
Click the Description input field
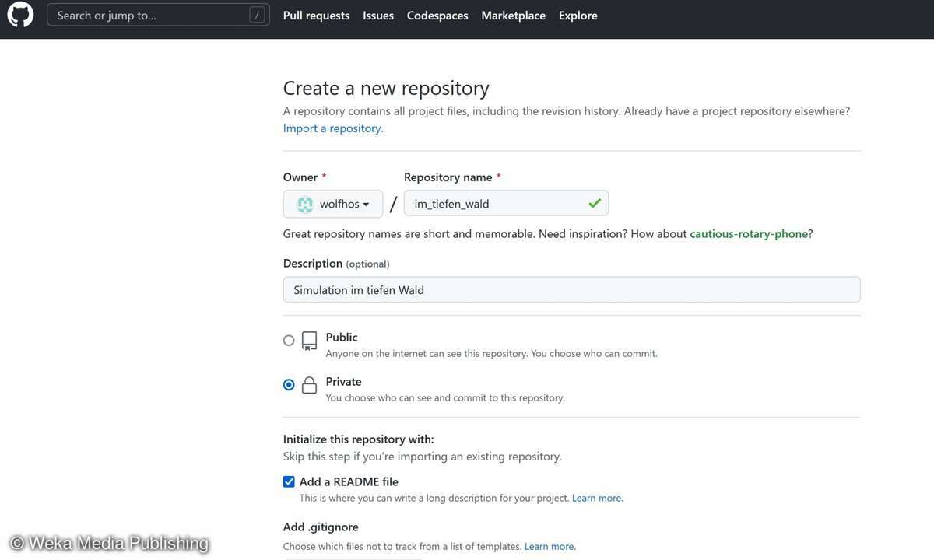pyautogui.click(x=572, y=290)
